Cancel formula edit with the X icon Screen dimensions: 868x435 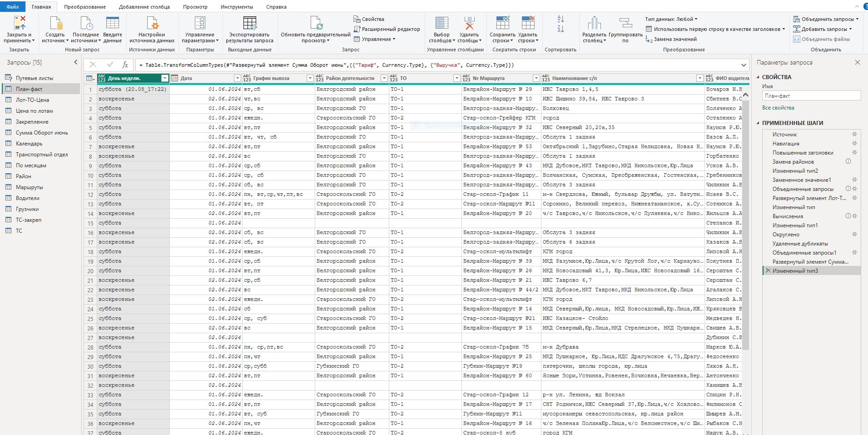[93, 65]
